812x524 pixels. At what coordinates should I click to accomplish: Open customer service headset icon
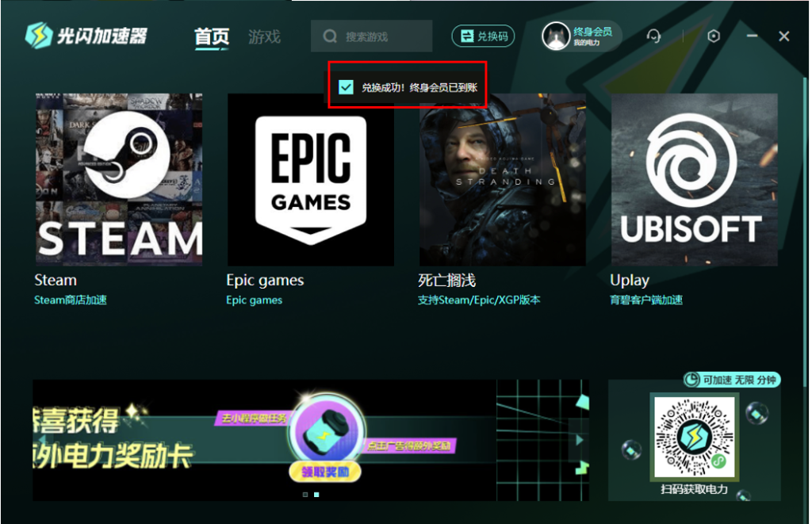click(653, 36)
